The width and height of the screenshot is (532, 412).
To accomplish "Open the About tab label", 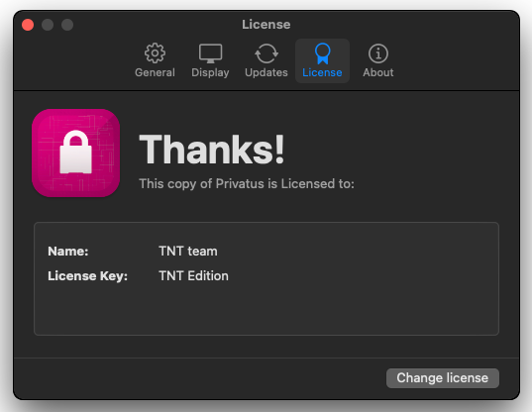I will tap(378, 72).
